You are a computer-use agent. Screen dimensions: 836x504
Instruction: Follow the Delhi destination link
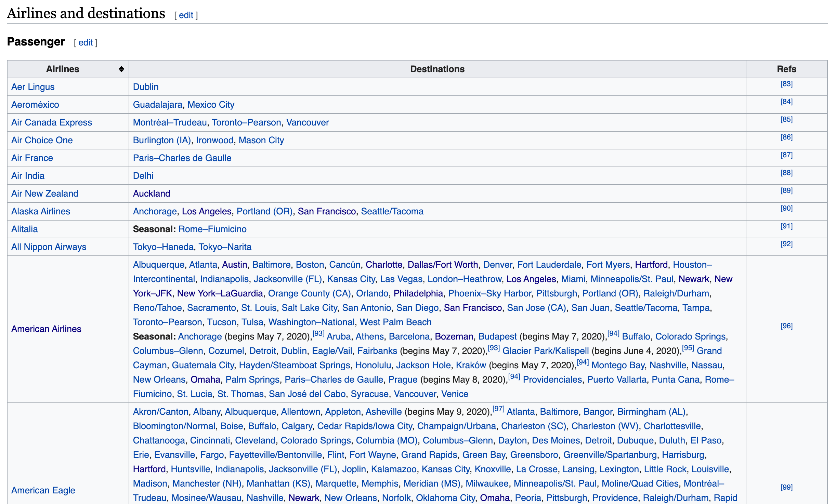143,176
